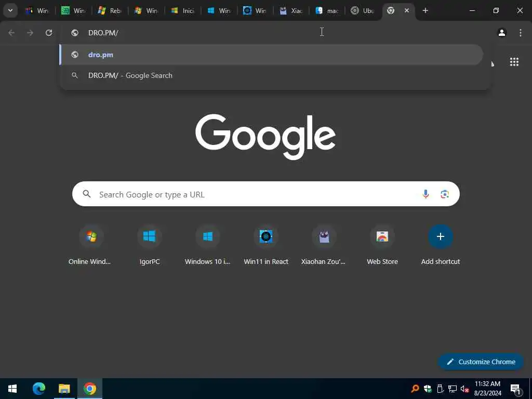
Task: Click the address bar containing DRO.PM/
Action: tap(275, 33)
